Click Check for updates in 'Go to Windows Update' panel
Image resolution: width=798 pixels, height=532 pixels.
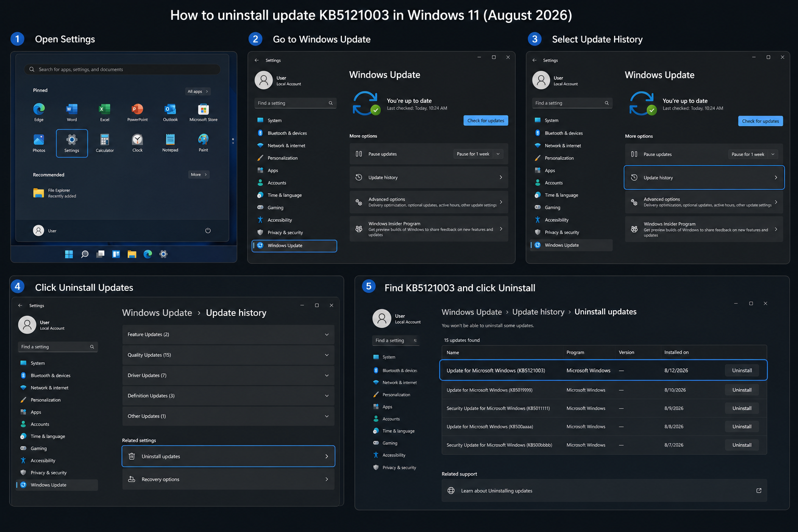click(486, 121)
